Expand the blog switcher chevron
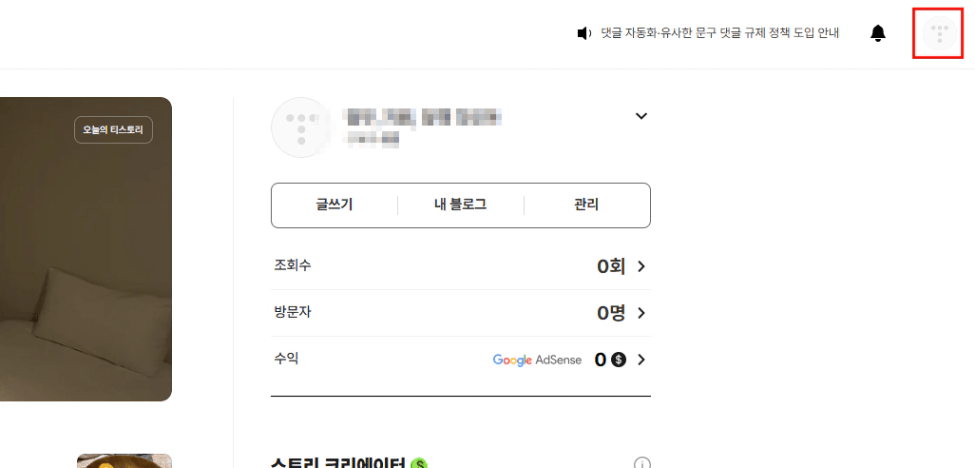Viewport: 975px width, 468px height. click(x=641, y=117)
